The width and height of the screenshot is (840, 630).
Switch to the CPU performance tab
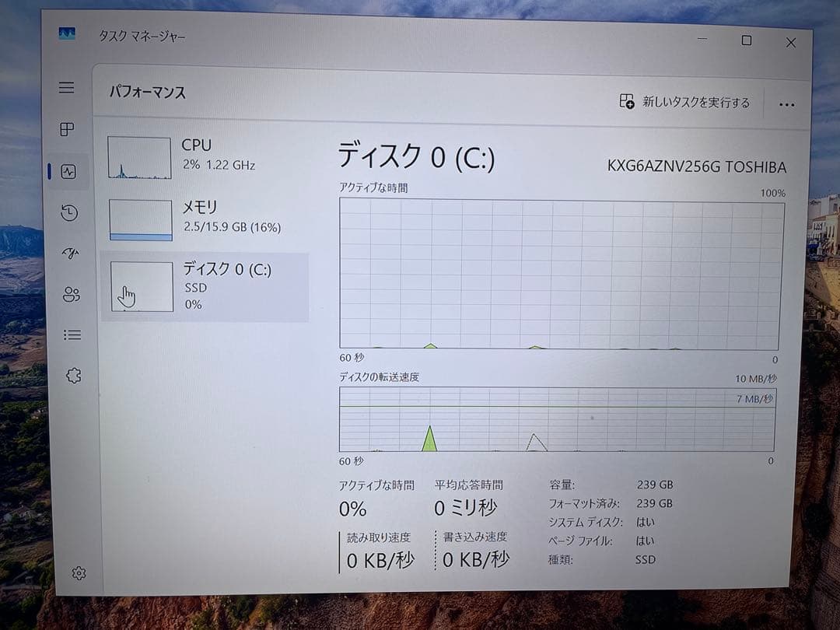206,154
